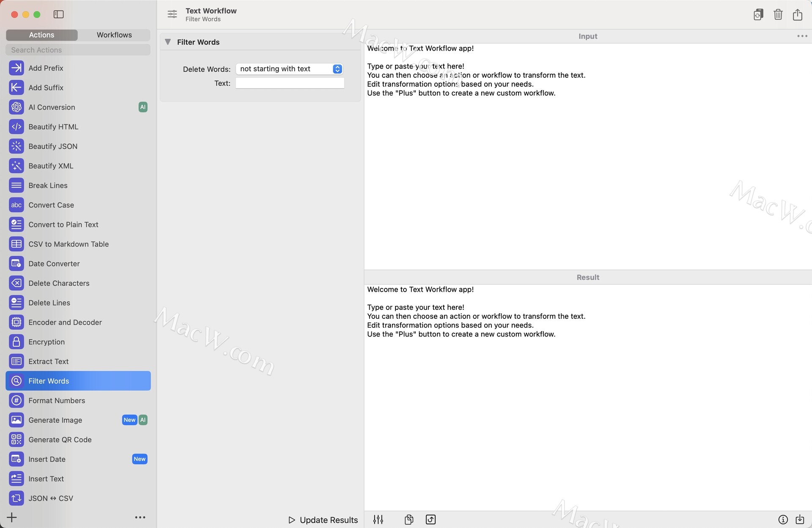Image resolution: width=812 pixels, height=528 pixels.
Task: Select Convert to Plain Text action
Action: [x=78, y=224]
